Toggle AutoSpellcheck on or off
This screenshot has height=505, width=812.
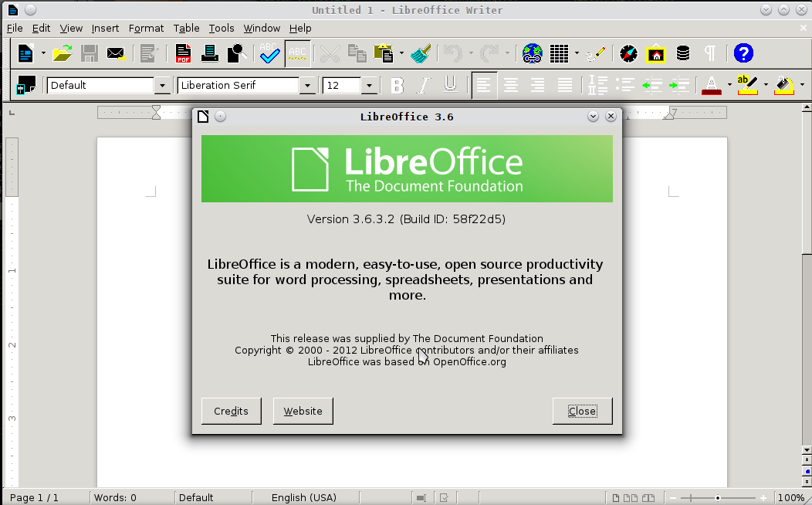coord(297,53)
